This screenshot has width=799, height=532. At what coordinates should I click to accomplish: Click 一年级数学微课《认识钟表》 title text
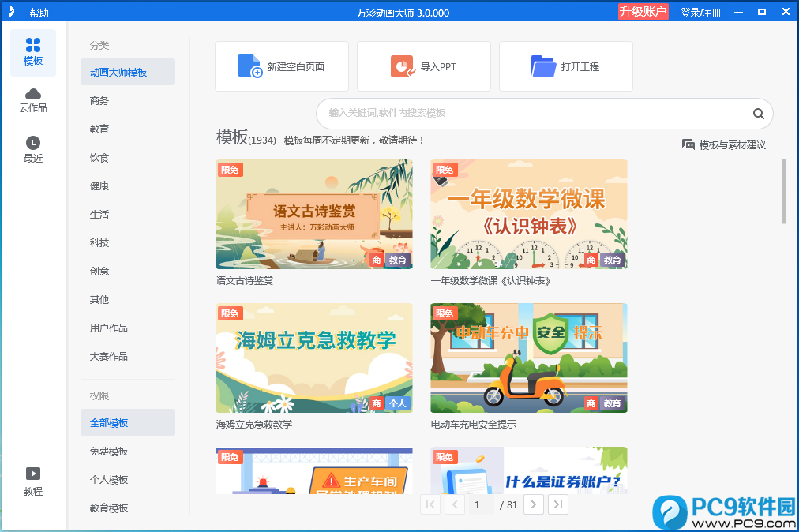[491, 280]
